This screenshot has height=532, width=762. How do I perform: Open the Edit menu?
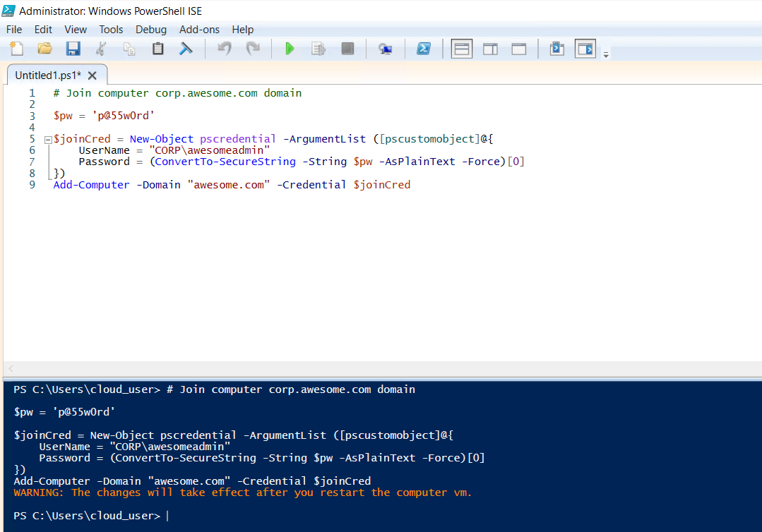(x=43, y=30)
